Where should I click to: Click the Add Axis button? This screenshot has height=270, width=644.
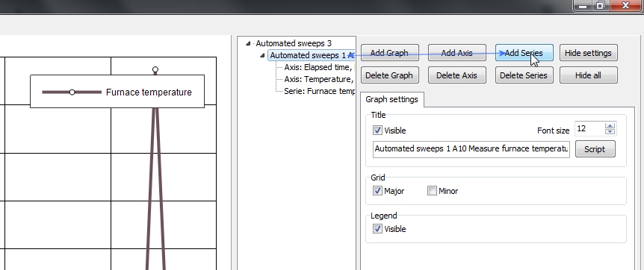tap(456, 53)
